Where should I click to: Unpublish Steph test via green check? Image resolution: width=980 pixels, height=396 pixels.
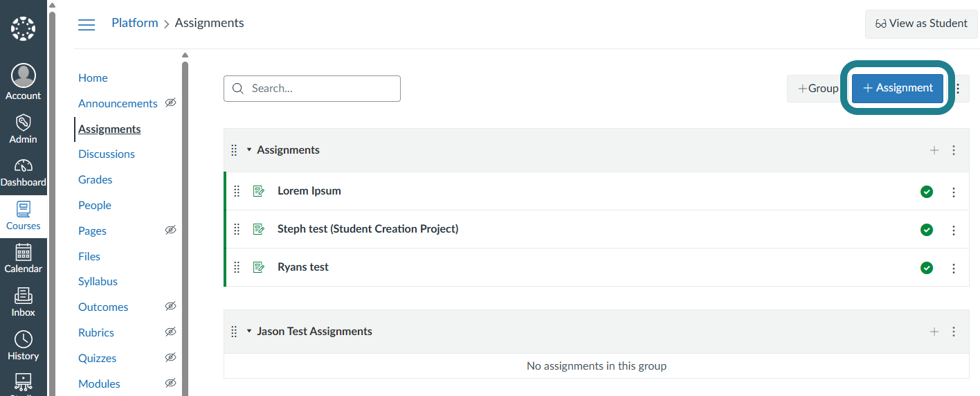coord(927,230)
